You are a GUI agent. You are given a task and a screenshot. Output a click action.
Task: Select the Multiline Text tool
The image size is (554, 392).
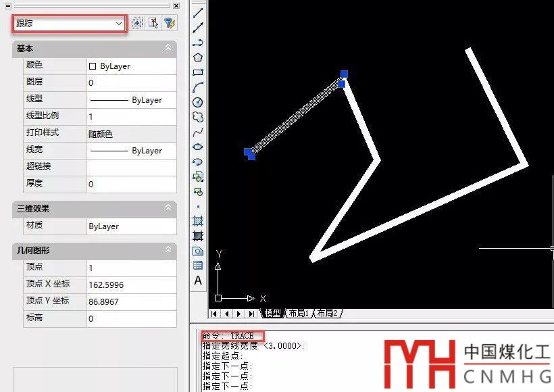198,280
